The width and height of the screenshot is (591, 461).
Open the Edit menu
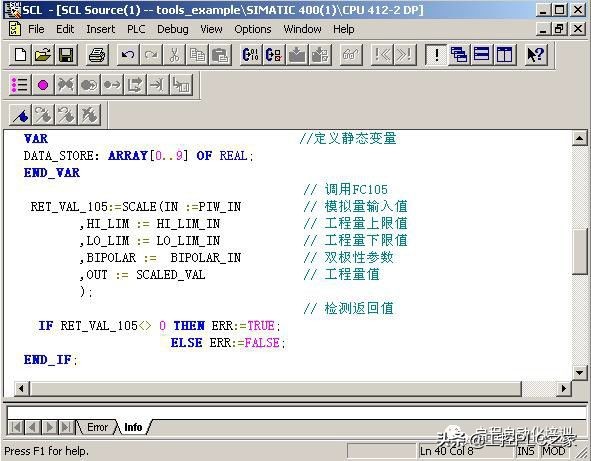coord(65,29)
